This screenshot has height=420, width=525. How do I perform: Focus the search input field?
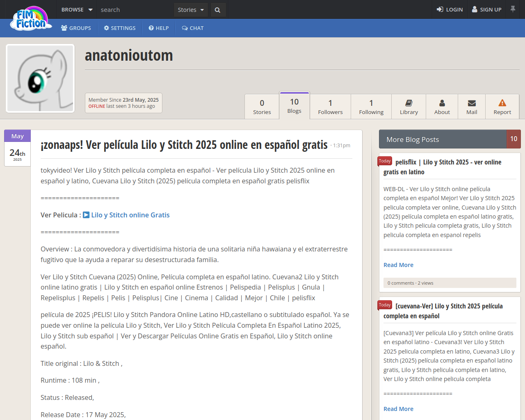point(135,9)
